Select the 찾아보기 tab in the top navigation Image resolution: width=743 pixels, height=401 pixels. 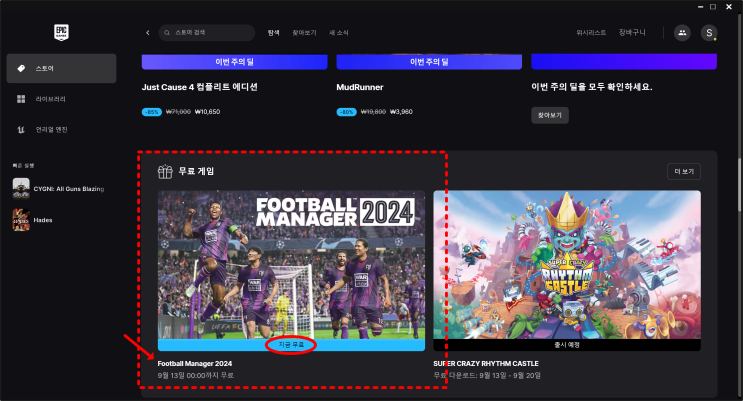pyautogui.click(x=304, y=33)
